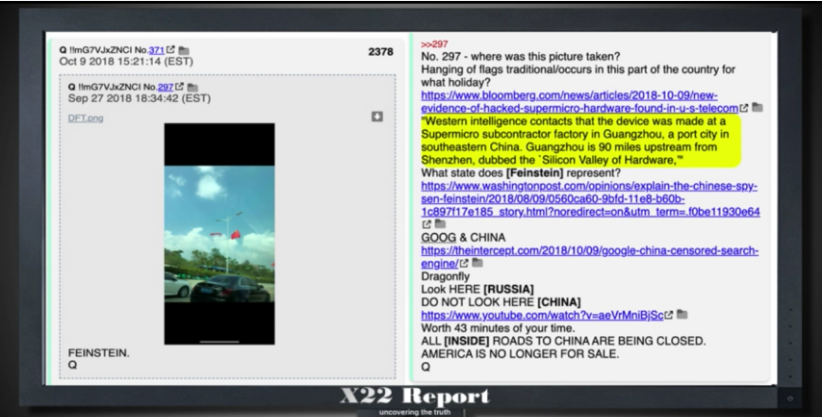This screenshot has width=822, height=417.
Task: Open external link icon beside No.297
Action: (179, 87)
